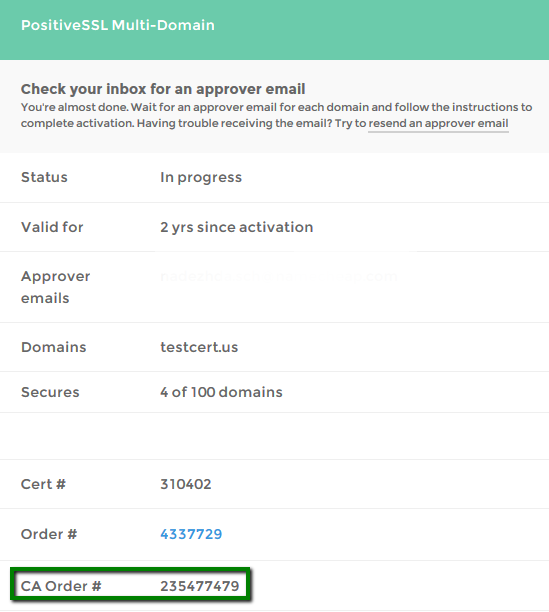Screen dimensions: 549x612
Task: Click the PositiveSSL Multi-Domain header title
Action: point(118,25)
